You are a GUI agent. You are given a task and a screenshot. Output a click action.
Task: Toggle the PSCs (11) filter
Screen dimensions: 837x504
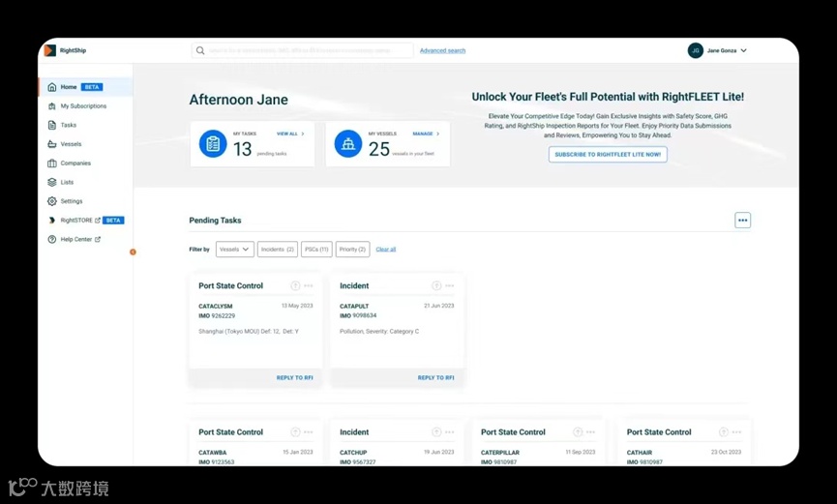[316, 250]
